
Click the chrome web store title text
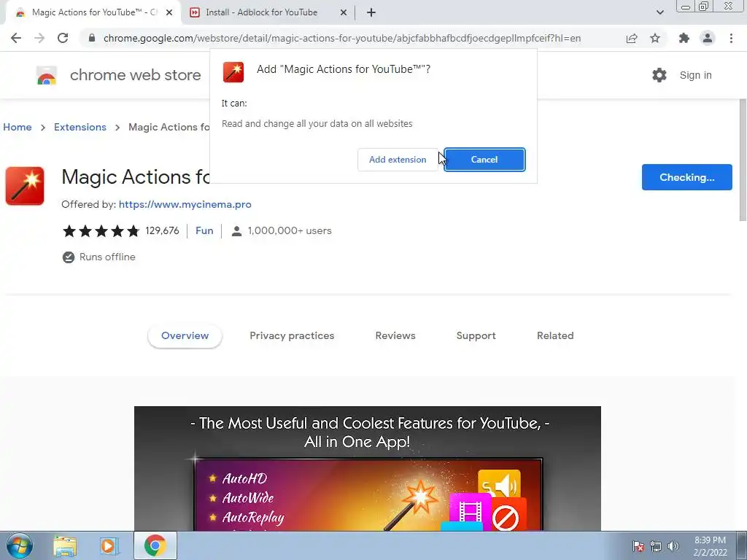tap(135, 75)
